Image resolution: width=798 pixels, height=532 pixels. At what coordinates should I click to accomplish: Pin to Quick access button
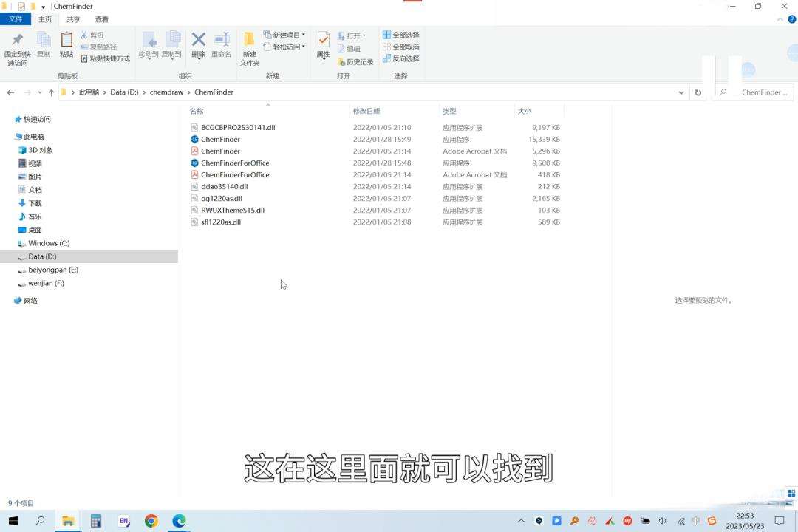(17, 49)
